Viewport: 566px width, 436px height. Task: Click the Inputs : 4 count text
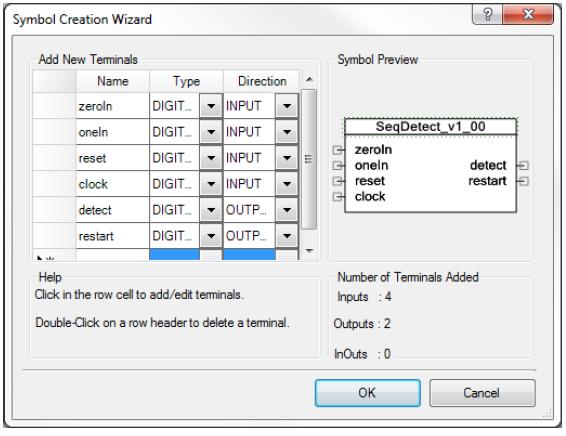point(364,297)
